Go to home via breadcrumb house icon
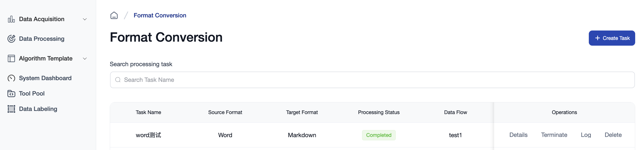 pos(114,15)
